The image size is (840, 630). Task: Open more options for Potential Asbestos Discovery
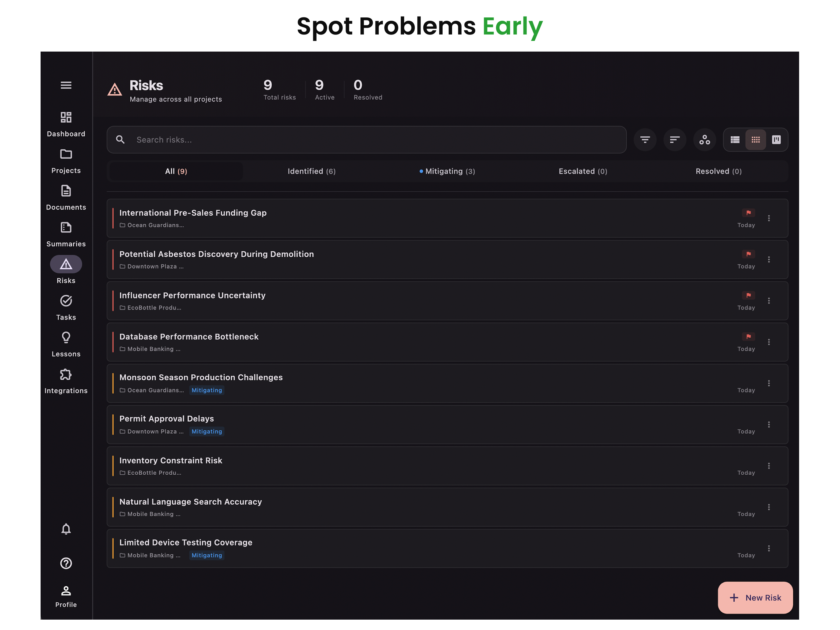point(769,260)
